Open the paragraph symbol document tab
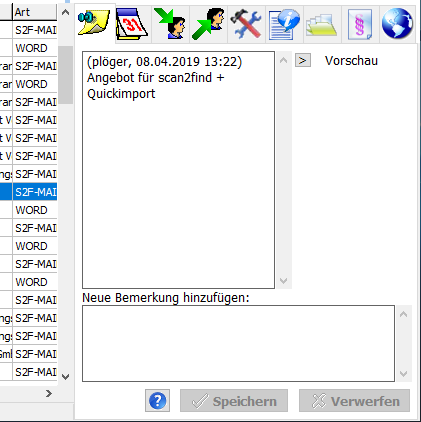421x422 pixels. (x=360, y=24)
